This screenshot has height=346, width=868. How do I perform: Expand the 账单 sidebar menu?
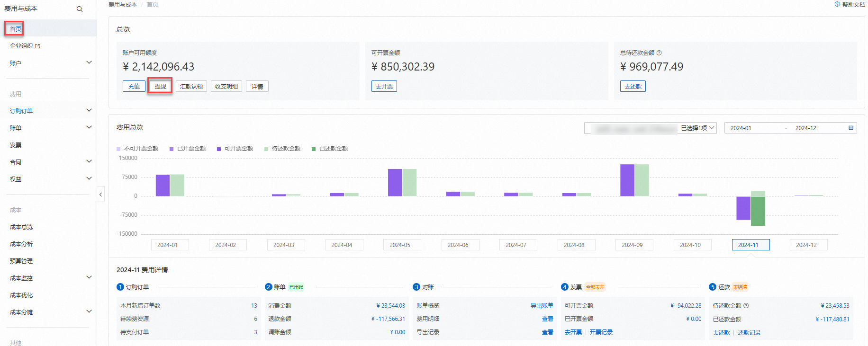pos(89,127)
